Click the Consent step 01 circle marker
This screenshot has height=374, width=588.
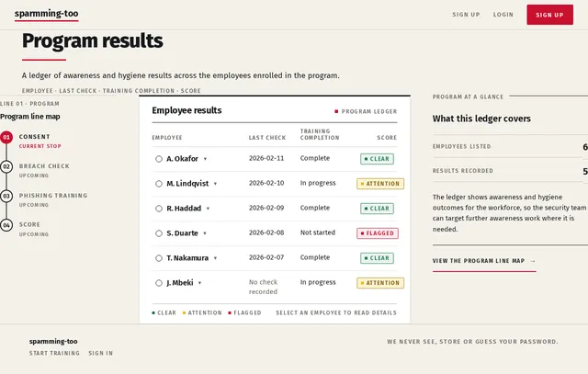pyautogui.click(x=6, y=137)
